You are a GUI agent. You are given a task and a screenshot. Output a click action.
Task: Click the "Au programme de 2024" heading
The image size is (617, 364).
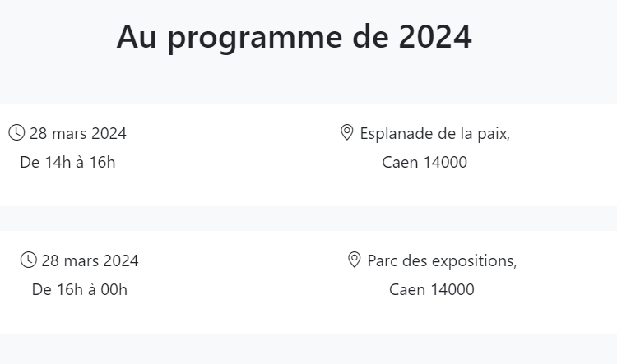294,36
